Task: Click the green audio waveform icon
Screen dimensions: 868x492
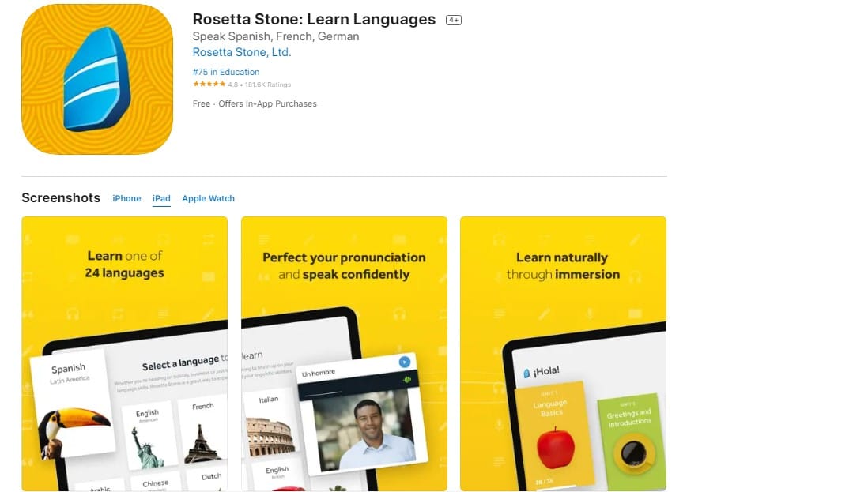Action: pyautogui.click(x=407, y=380)
